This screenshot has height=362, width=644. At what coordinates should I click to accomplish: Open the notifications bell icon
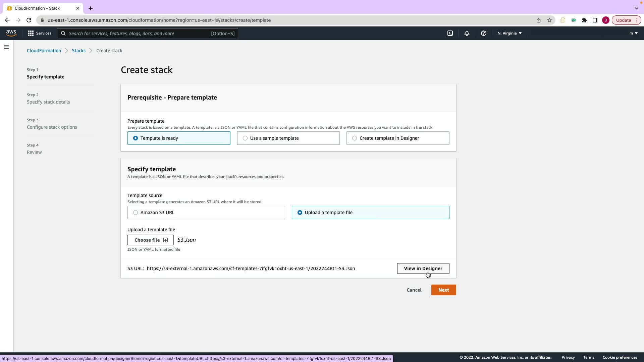(467, 33)
